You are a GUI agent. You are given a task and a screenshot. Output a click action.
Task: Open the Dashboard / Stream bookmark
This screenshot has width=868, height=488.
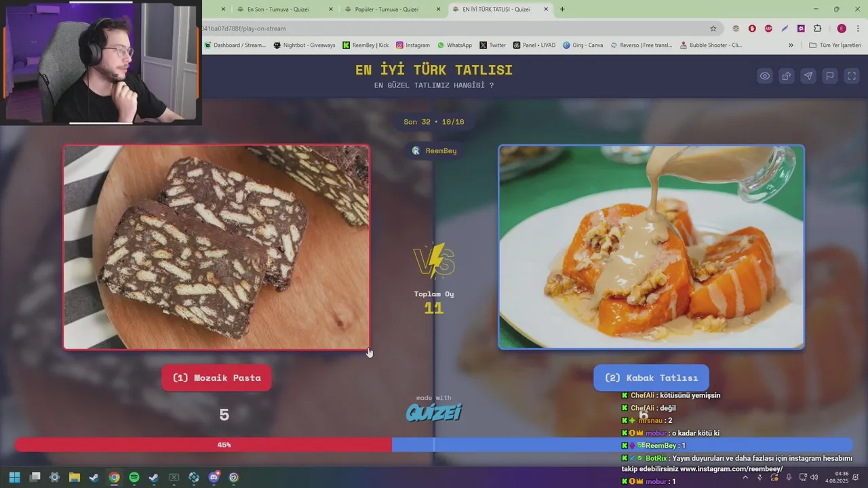point(235,45)
